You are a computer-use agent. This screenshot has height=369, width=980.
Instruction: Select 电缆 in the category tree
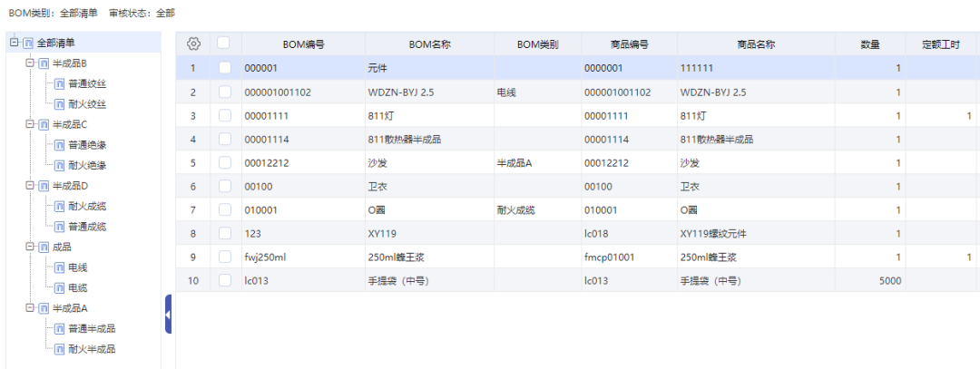(78, 288)
